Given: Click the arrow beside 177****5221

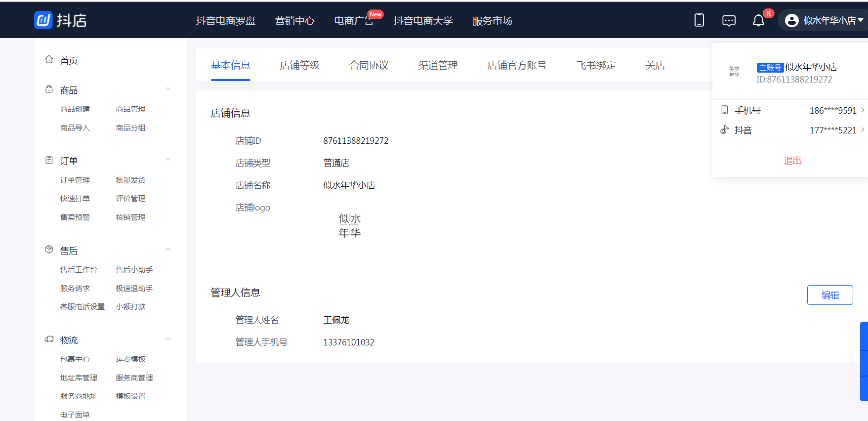Looking at the screenshot, I should pos(863,130).
